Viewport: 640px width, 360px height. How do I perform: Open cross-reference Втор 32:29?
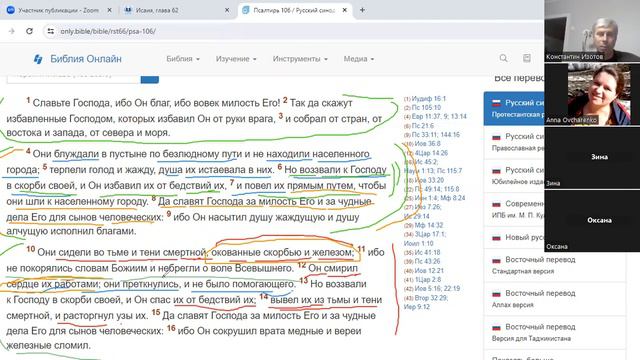tap(431, 298)
